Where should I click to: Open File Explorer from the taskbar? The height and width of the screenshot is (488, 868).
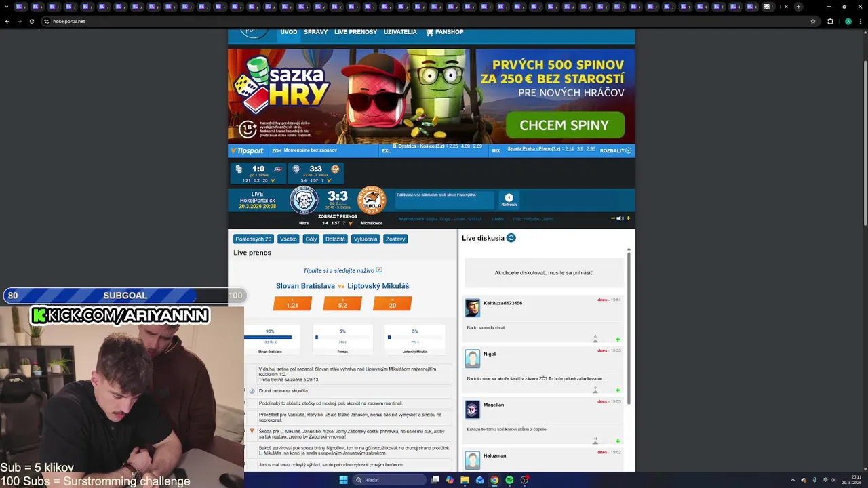pyautogui.click(x=465, y=480)
